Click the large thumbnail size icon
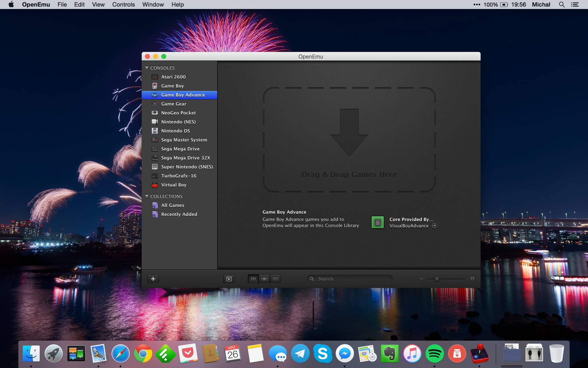 point(472,279)
